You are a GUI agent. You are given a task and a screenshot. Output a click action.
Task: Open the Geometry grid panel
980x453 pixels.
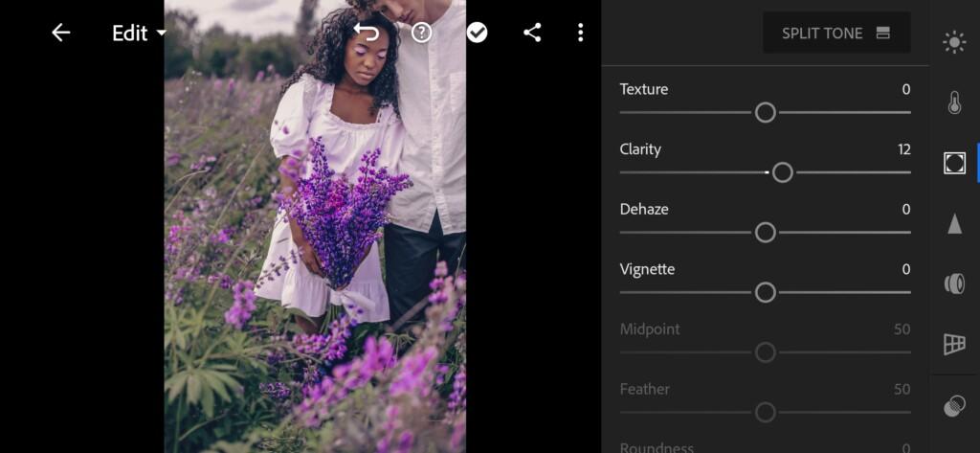click(954, 344)
